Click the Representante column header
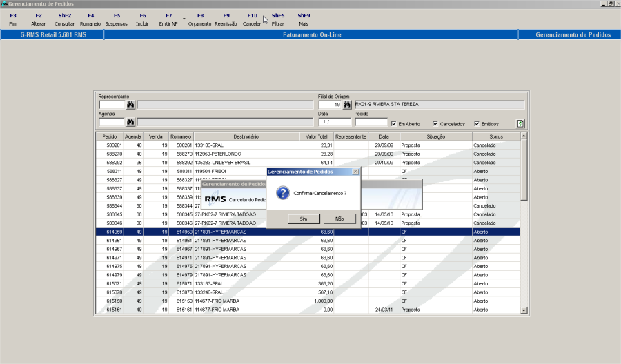 pos(351,137)
